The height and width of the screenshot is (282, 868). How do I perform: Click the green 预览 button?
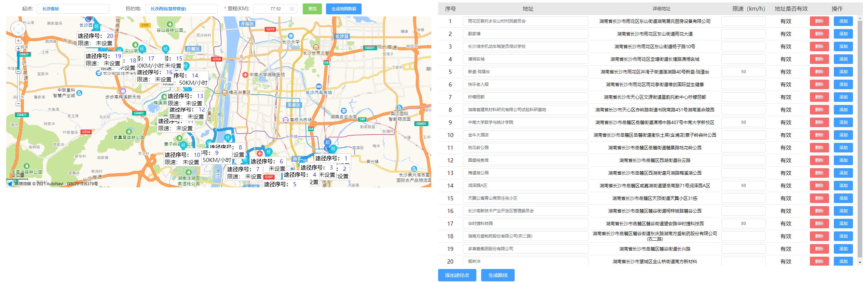[312, 9]
